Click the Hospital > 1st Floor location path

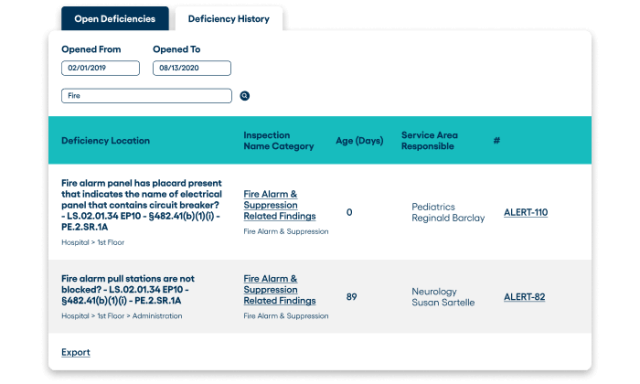(93, 242)
